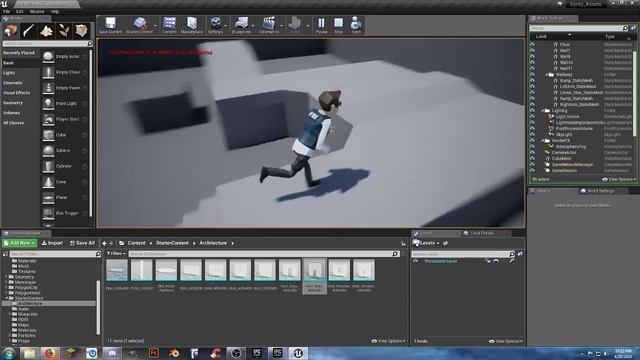This screenshot has width=640, height=360.
Task: Toggle visibility eye for Walkway folder
Action: pos(533,75)
